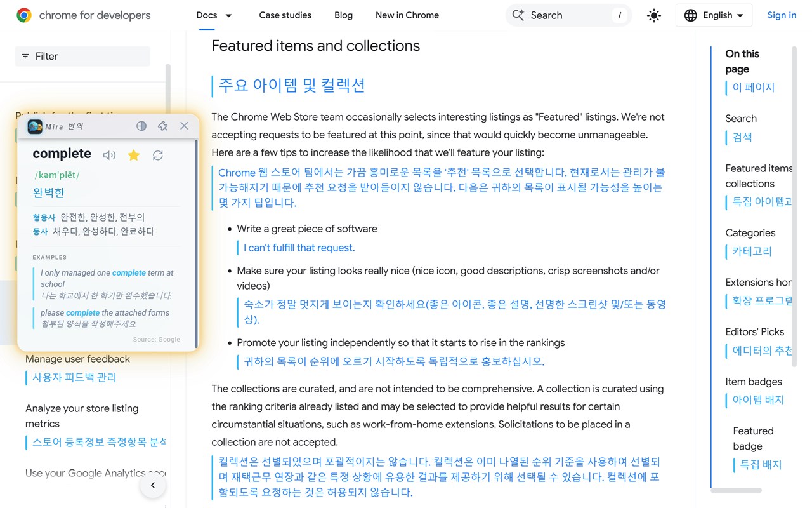The width and height of the screenshot is (812, 508).
Task: Click the text Write a great piece of software
Action: [x=307, y=229]
